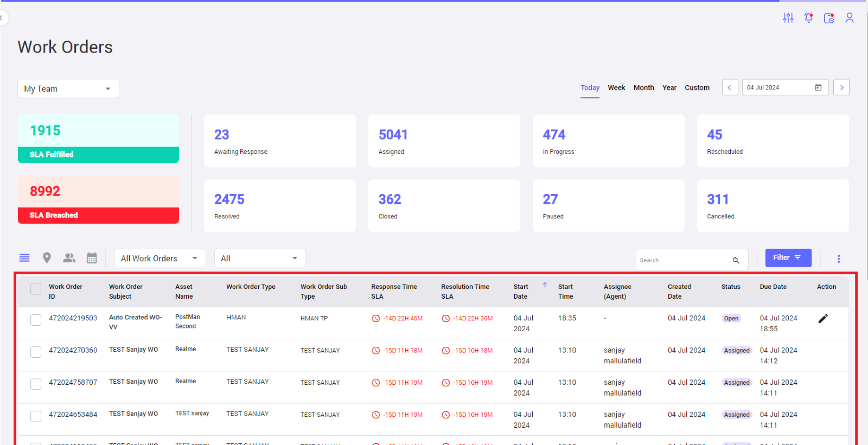Click the Created Date column header
868x445 pixels.
tap(680, 292)
